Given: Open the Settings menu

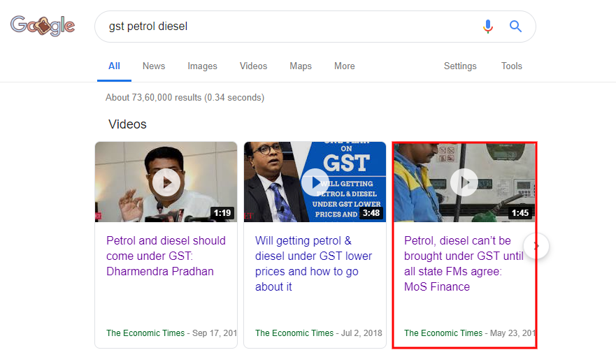Looking at the screenshot, I should pos(460,66).
